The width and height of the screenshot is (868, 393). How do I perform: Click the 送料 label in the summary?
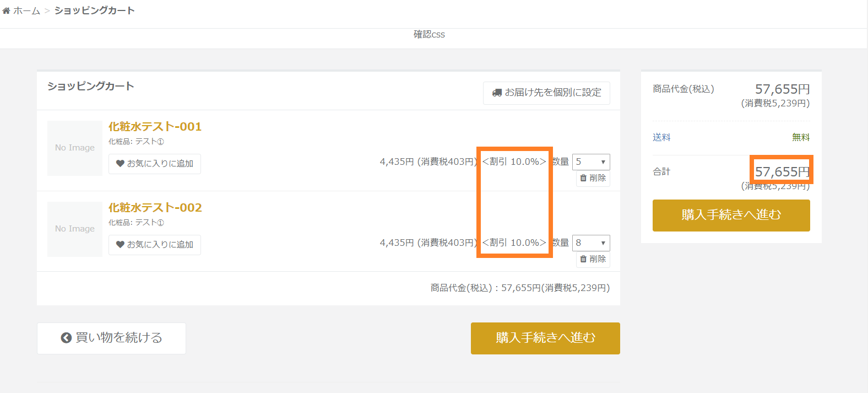[661, 137]
